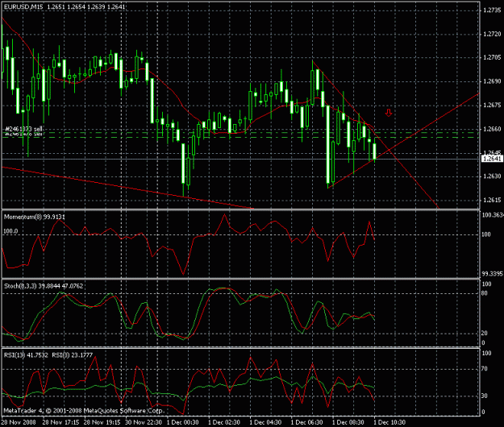Click the 1 Dec 02:30 time label

pos(224,422)
